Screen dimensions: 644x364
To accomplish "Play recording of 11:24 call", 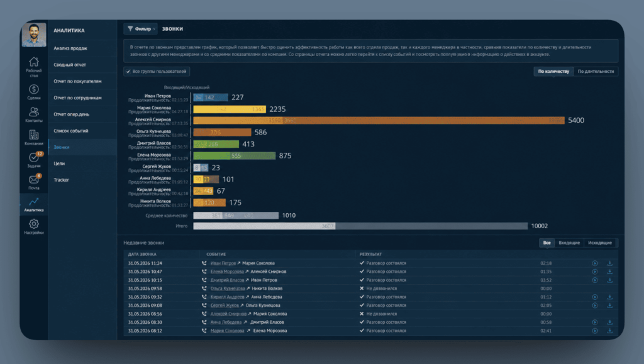I will 595,263.
